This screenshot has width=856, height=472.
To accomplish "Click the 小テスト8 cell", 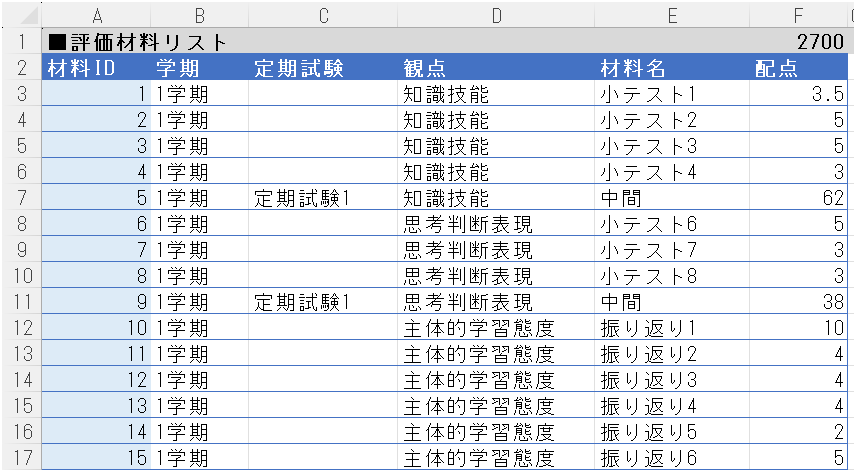I will click(x=671, y=276).
